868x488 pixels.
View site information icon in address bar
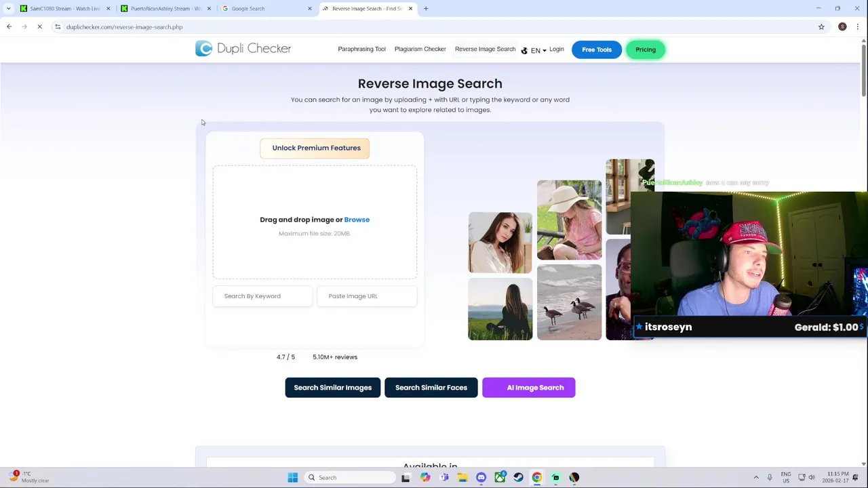(58, 27)
